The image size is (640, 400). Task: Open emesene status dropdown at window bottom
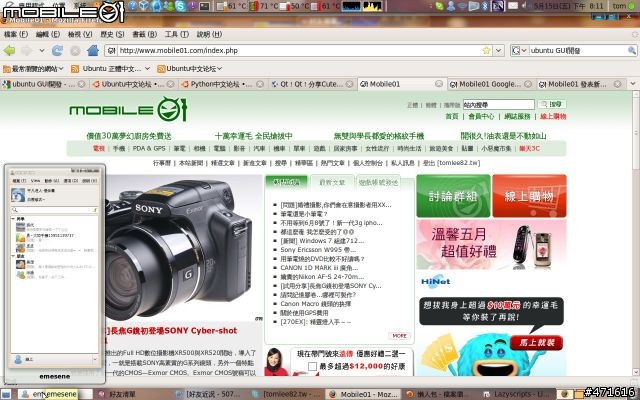[x=95, y=359]
